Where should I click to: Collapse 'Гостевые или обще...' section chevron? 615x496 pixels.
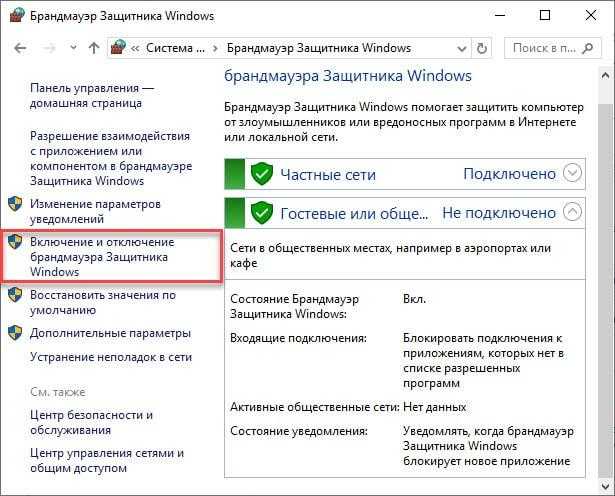572,212
